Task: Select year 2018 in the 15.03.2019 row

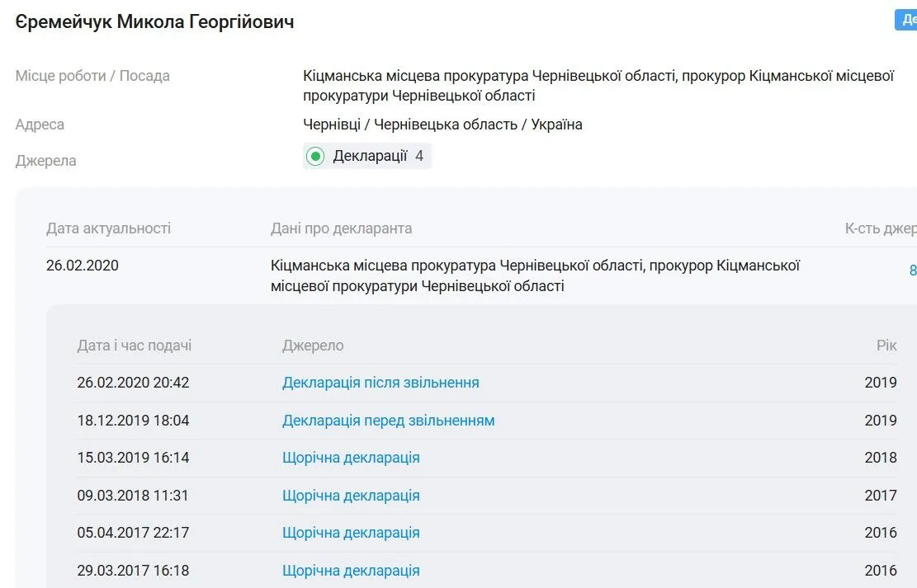Action: [881, 458]
